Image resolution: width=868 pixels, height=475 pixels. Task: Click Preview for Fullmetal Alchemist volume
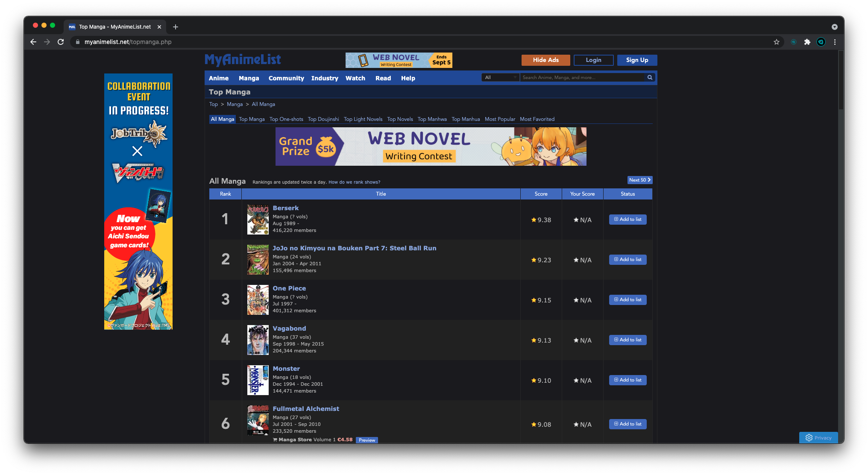click(367, 440)
